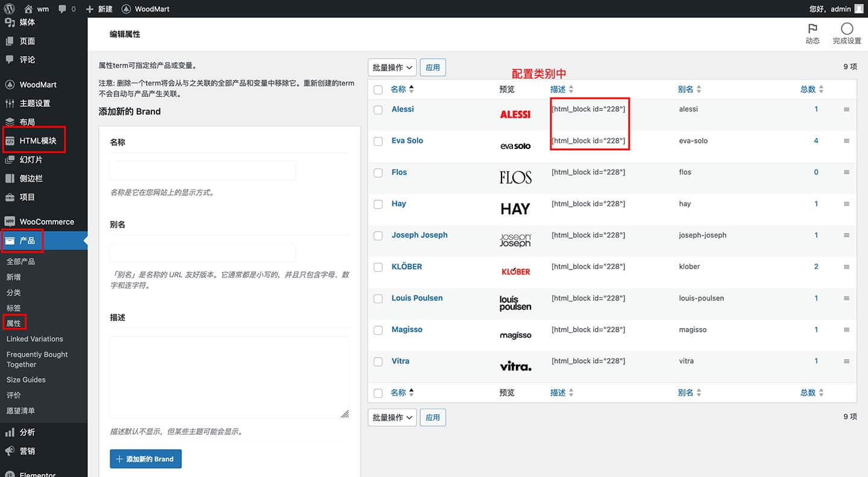Open the WoodMart item in the top admin bar
Image resolution: width=868 pixels, height=477 pixels.
coord(145,9)
